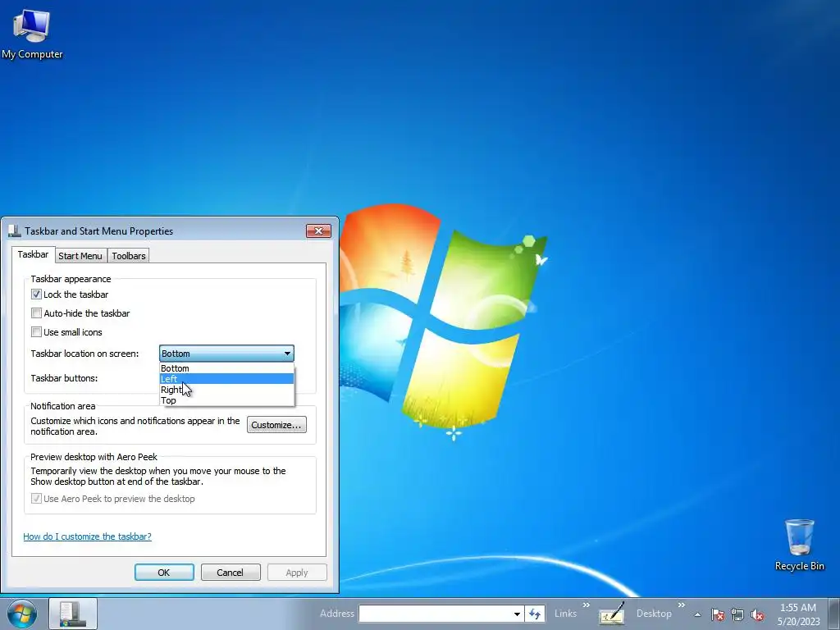This screenshot has height=630, width=840.
Task: Click the Desktop toolbar label
Action: 654,614
